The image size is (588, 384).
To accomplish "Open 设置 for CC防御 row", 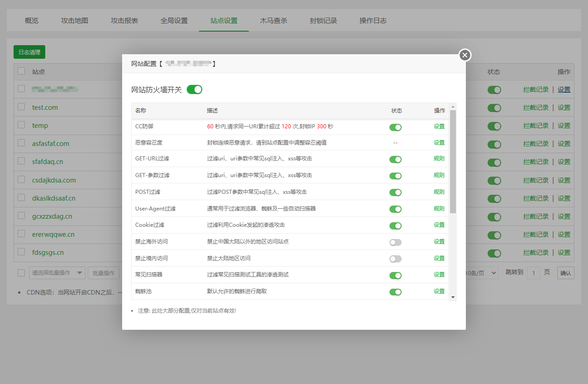I will point(439,126).
